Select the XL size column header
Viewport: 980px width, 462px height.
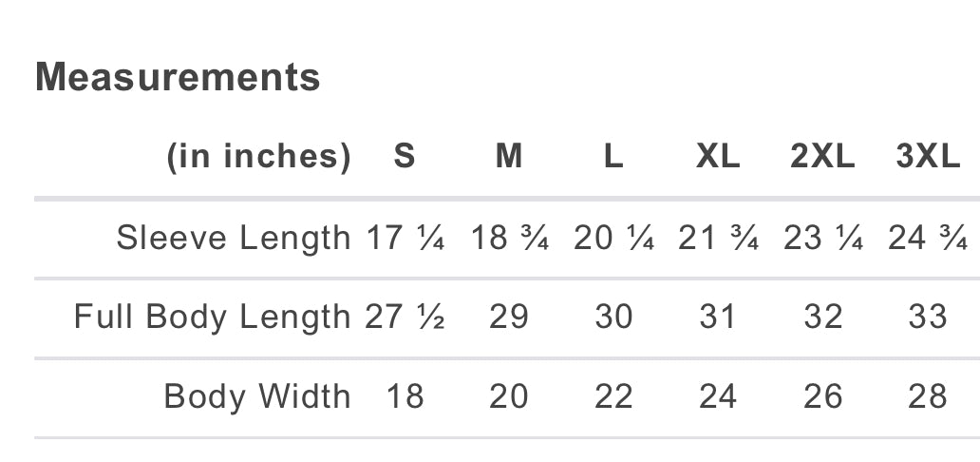tap(718, 156)
